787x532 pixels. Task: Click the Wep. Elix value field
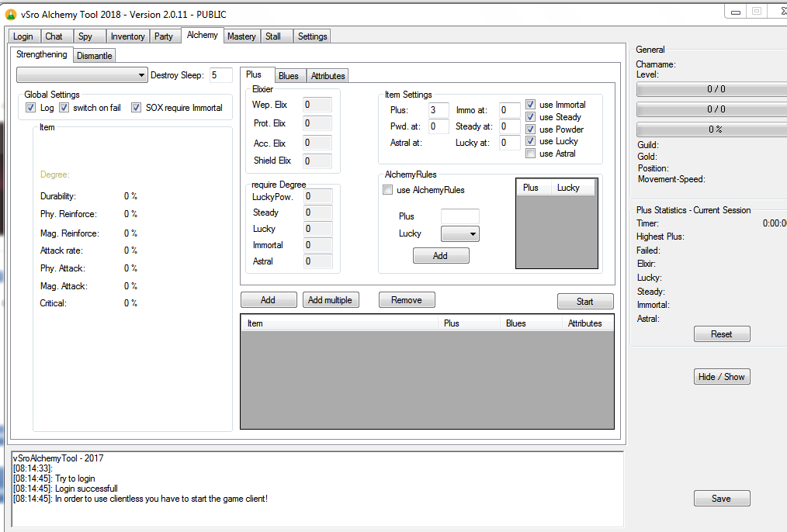317,105
